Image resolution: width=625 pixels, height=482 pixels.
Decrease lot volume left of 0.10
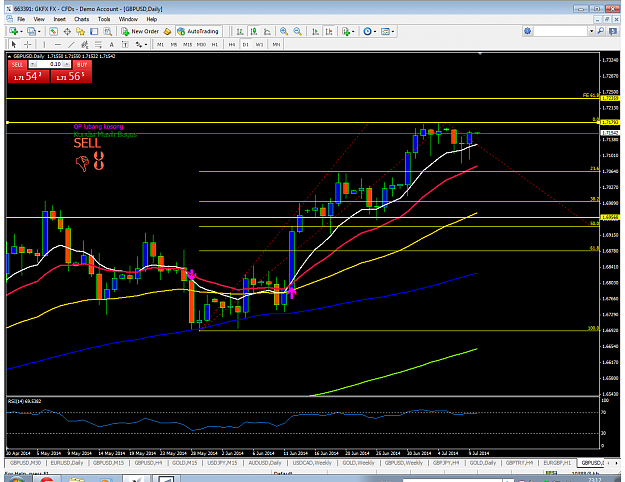(33, 64)
